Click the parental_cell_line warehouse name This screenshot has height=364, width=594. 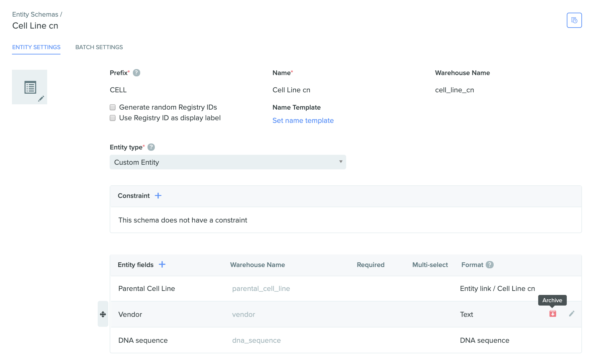click(261, 289)
